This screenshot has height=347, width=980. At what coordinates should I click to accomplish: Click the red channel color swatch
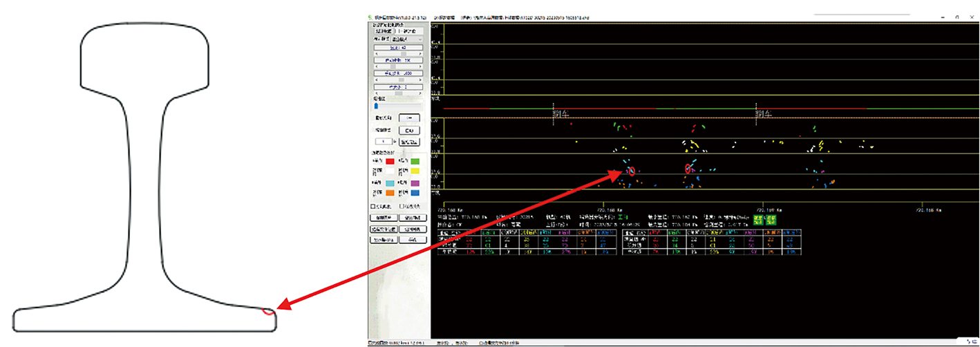pyautogui.click(x=390, y=161)
